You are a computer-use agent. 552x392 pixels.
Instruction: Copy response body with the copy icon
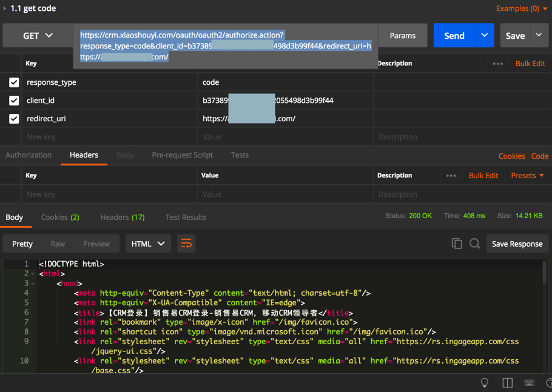(457, 244)
